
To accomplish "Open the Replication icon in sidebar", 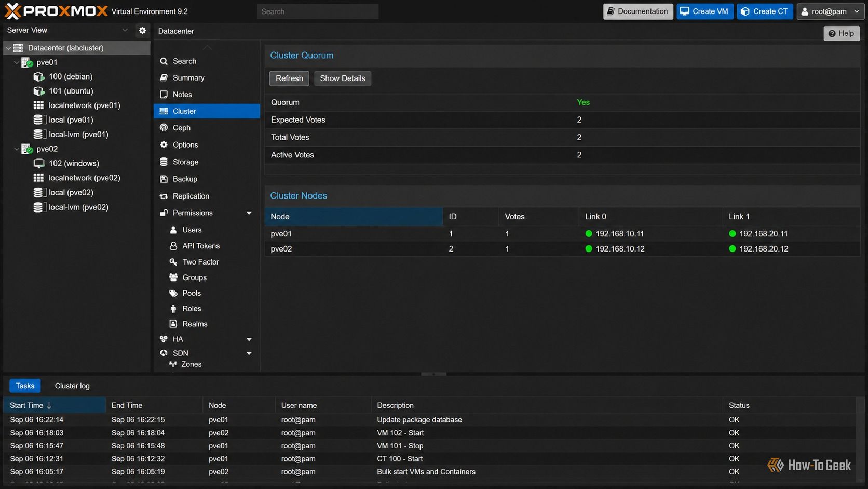I will (164, 196).
